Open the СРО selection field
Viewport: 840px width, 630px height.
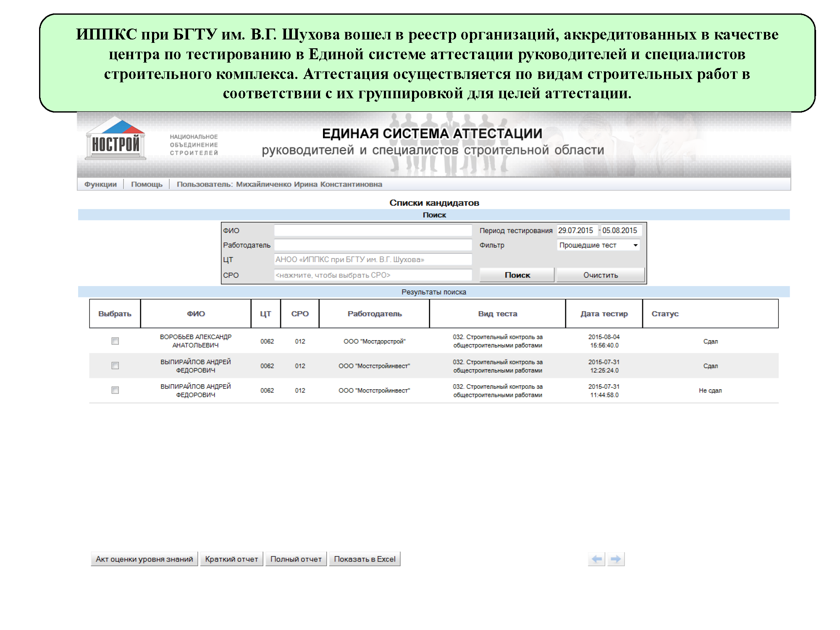coord(373,275)
